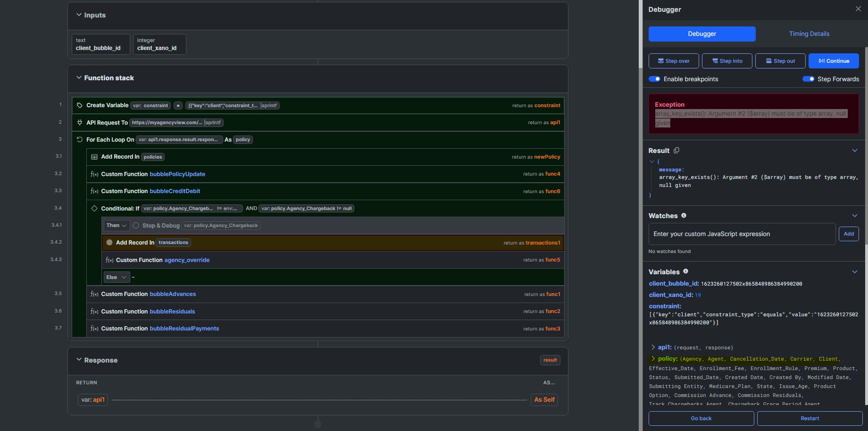Click the function icon beside bubbleCreditDebit
Screen dimensions: 868x431
click(x=94, y=191)
